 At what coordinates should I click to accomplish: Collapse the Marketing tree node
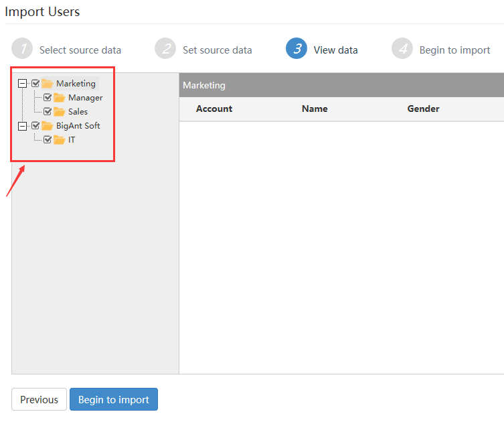[x=22, y=84]
